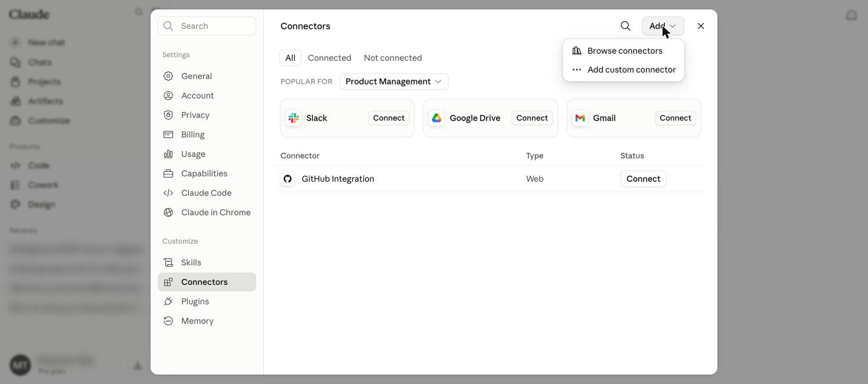
Task: Select the Billing card icon
Action: 168,134
